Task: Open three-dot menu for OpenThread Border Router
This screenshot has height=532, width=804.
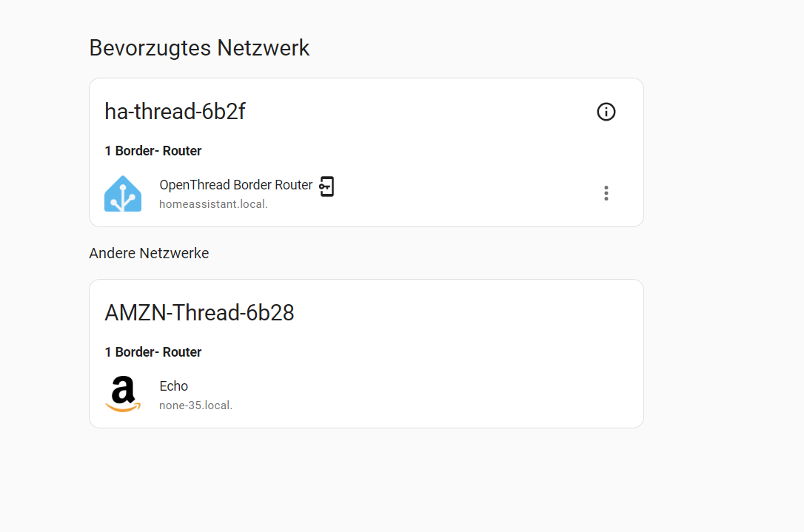Action: (x=606, y=193)
